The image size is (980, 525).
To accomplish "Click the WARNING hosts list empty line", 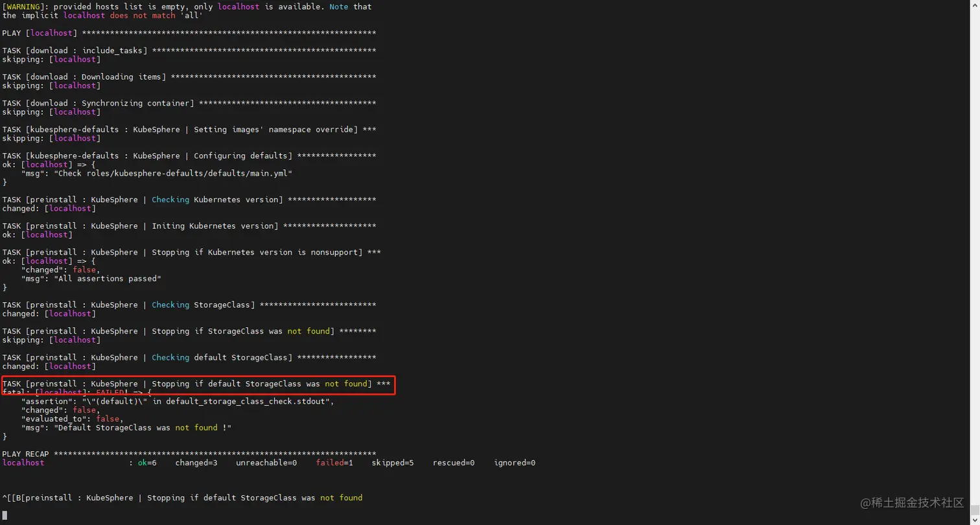I will pyautogui.click(x=187, y=6).
